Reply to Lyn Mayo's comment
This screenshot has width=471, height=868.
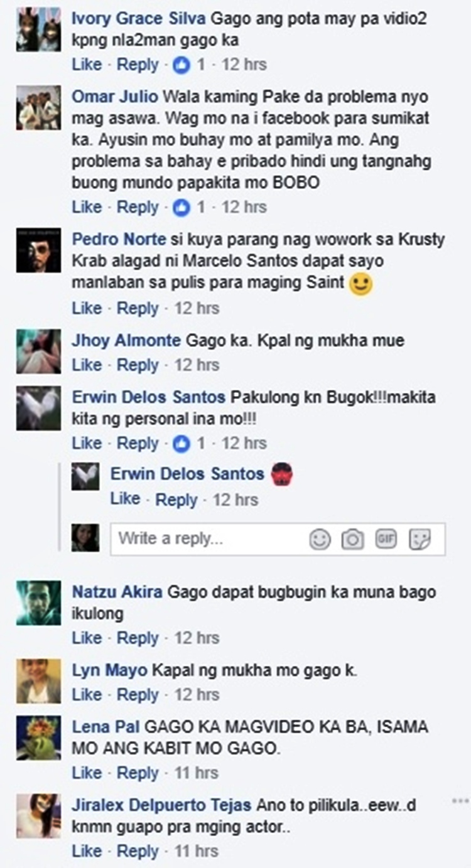(138, 695)
